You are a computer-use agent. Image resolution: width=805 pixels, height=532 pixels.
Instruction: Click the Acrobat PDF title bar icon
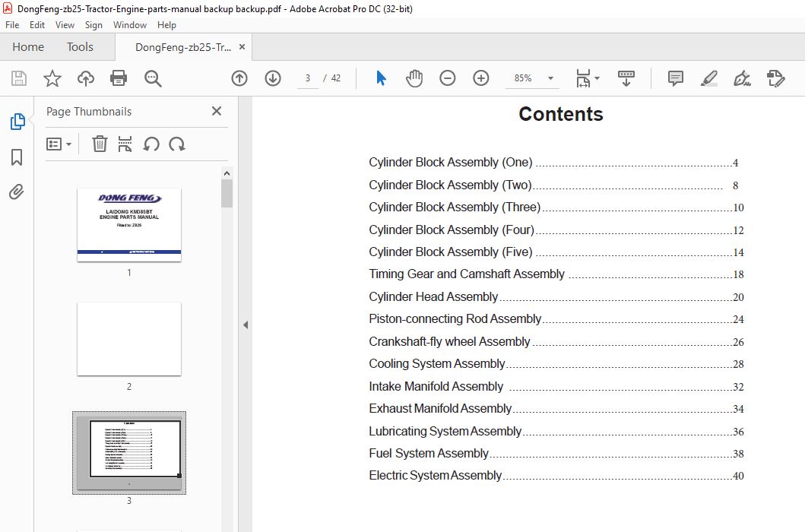(8, 8)
